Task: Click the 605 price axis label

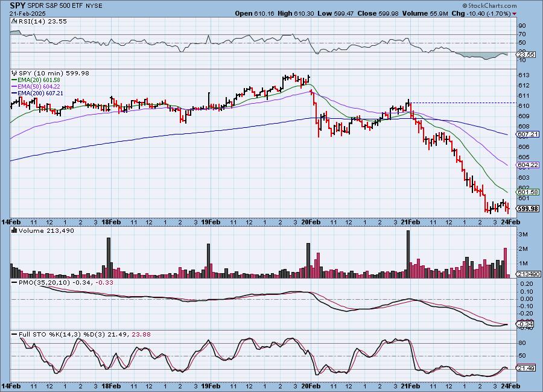Action: 524,157
